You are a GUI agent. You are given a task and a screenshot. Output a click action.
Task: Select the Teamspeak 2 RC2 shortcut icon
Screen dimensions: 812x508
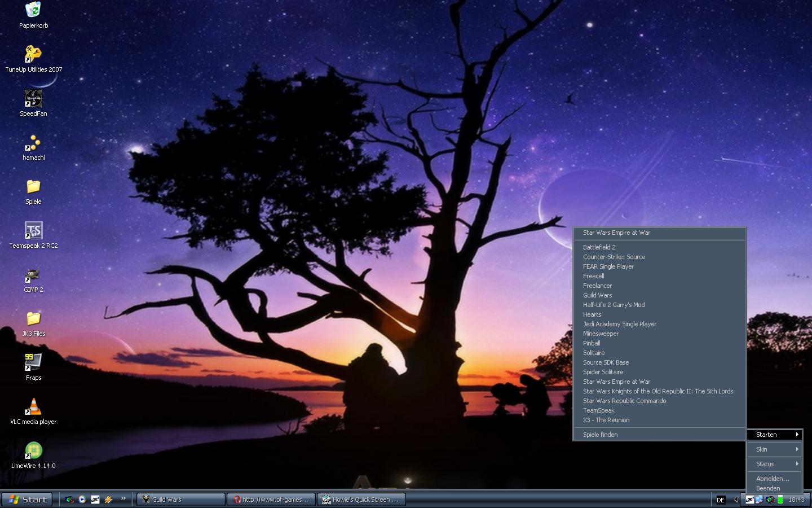(33, 230)
